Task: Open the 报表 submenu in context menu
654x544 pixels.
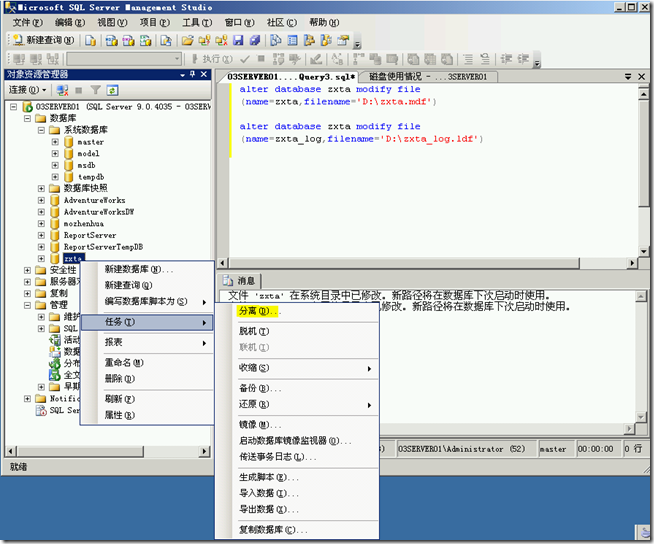Action: point(147,343)
